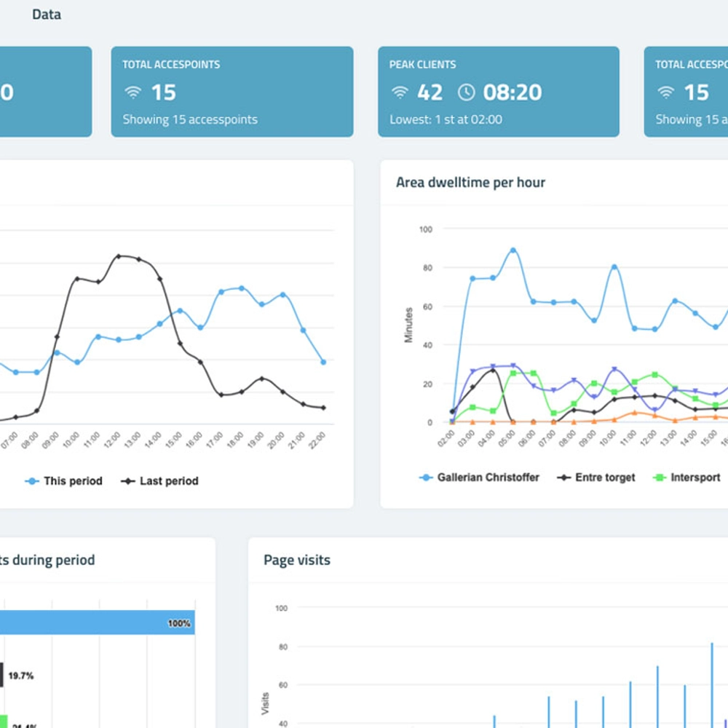Click black diamond marker of Last period legend
Image resolution: width=728 pixels, height=728 pixels.
(128, 481)
